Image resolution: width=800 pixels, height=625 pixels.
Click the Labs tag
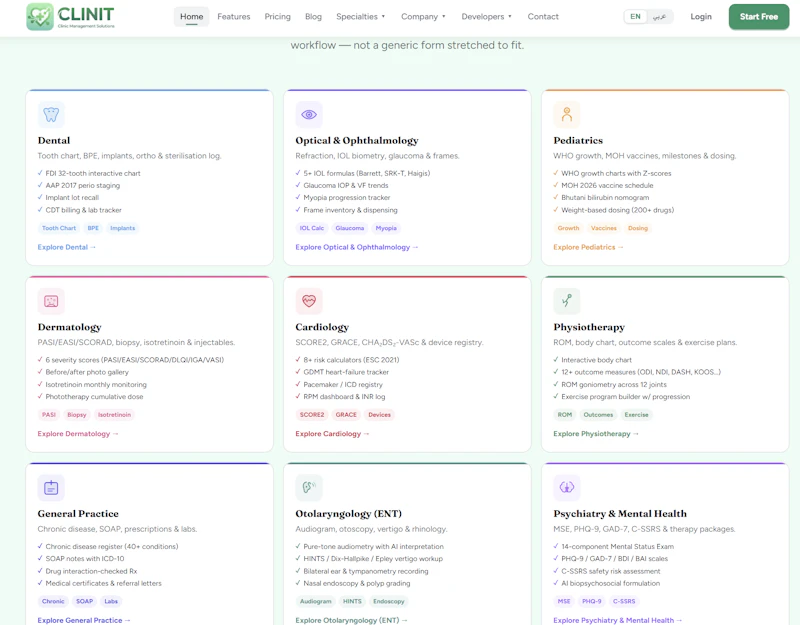[111, 602]
